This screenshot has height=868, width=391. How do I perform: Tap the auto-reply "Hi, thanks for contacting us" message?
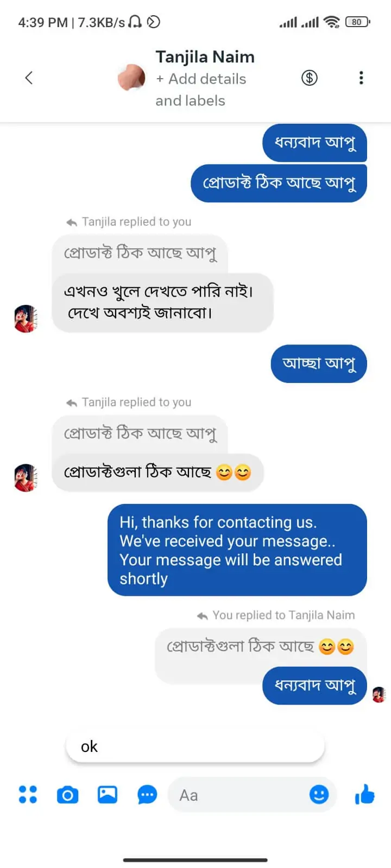click(237, 550)
